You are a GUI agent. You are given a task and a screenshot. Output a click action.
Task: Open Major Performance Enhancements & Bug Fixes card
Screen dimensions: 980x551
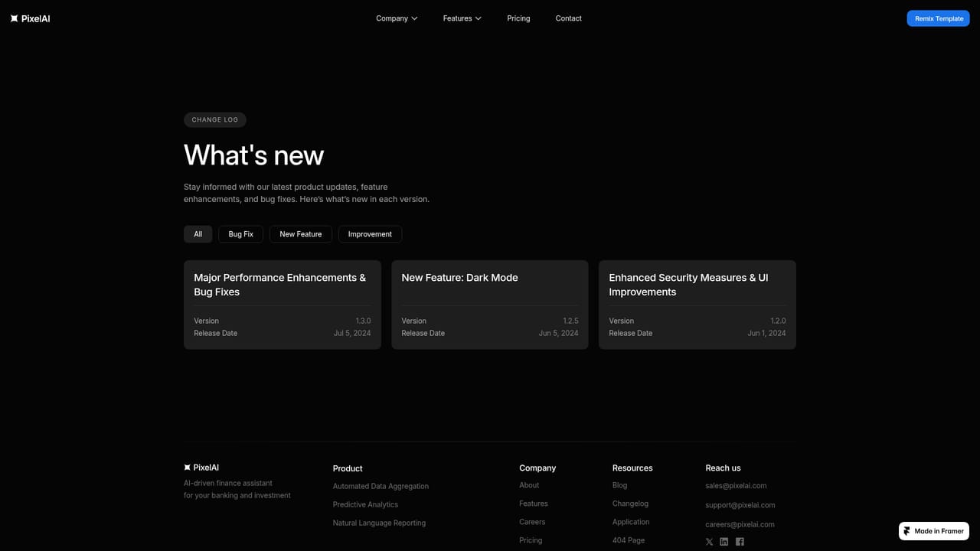click(283, 305)
